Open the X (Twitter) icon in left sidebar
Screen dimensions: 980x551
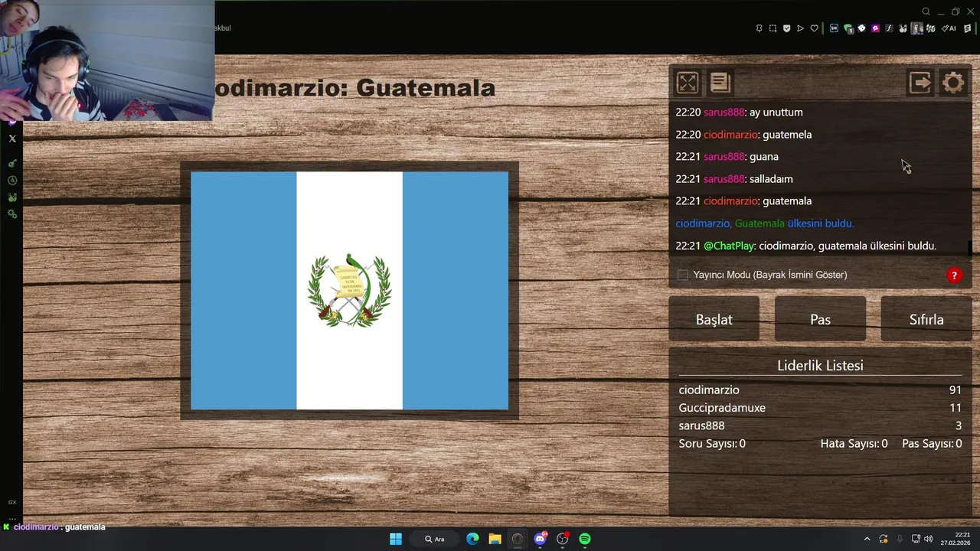click(x=12, y=139)
